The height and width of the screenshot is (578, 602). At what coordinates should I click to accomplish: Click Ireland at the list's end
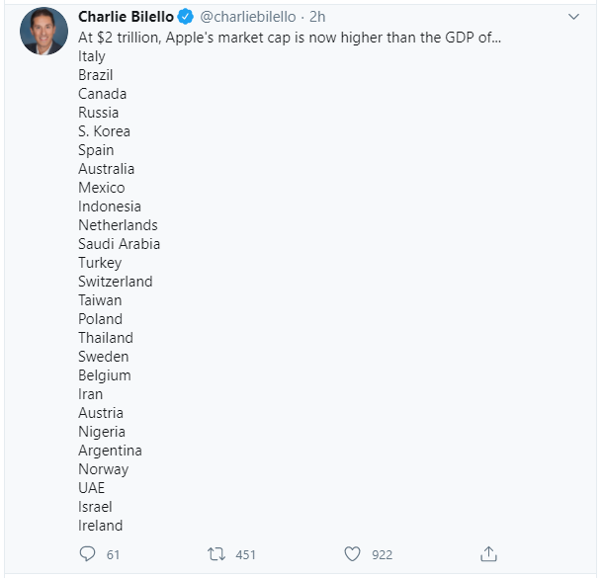tap(101, 525)
